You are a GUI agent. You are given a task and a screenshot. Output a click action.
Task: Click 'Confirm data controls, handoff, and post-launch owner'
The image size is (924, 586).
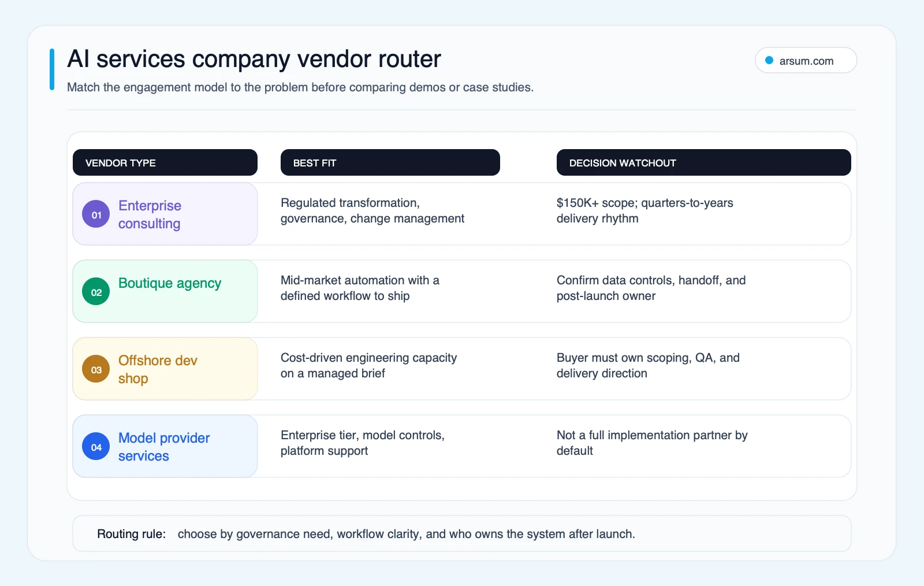[x=651, y=288]
